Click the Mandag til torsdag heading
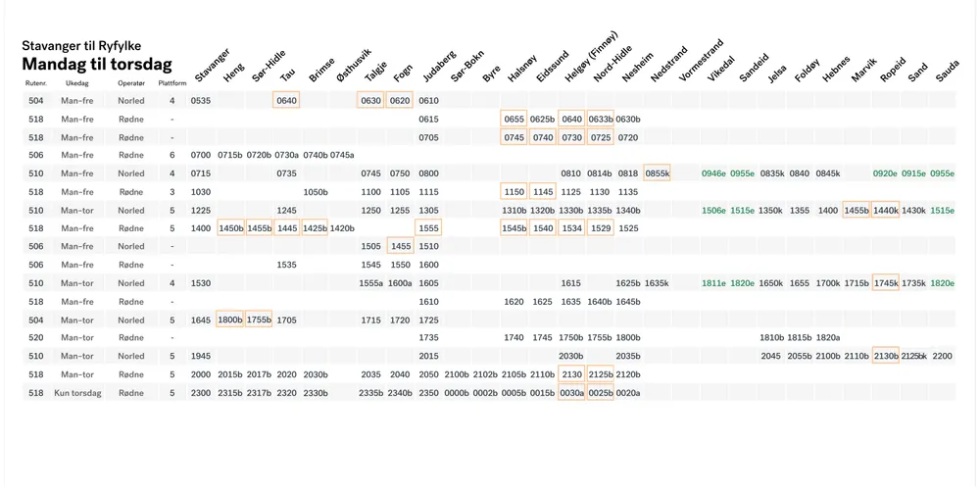 [x=96, y=65]
